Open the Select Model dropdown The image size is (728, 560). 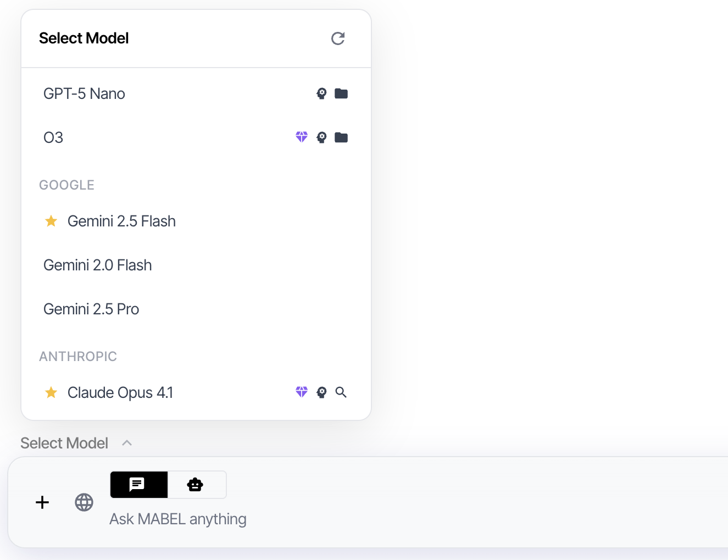tap(64, 442)
